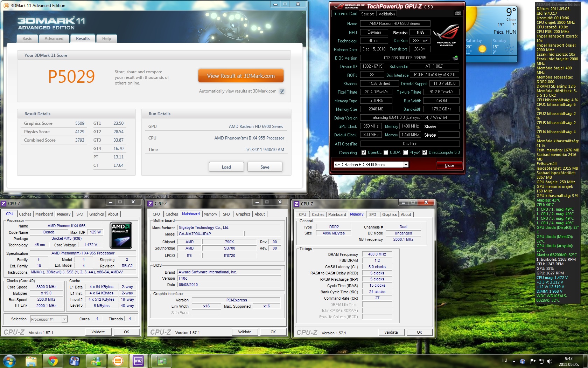Click the blue floppy-disk taskbar icon

point(75,361)
